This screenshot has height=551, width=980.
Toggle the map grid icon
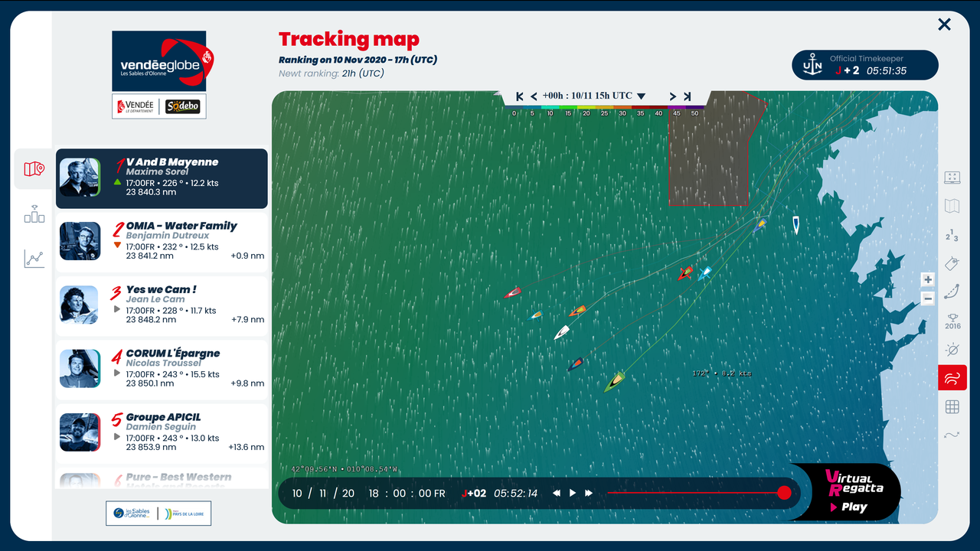pyautogui.click(x=952, y=407)
